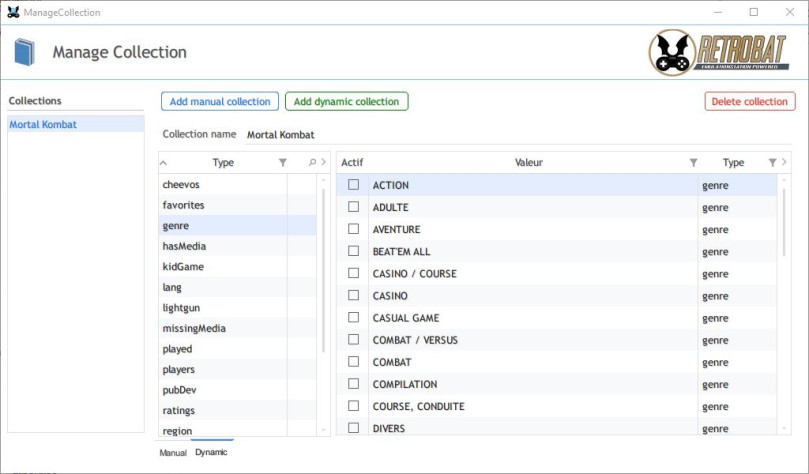
Task: Click the genre values list vertical scrollbar
Action: click(x=784, y=222)
